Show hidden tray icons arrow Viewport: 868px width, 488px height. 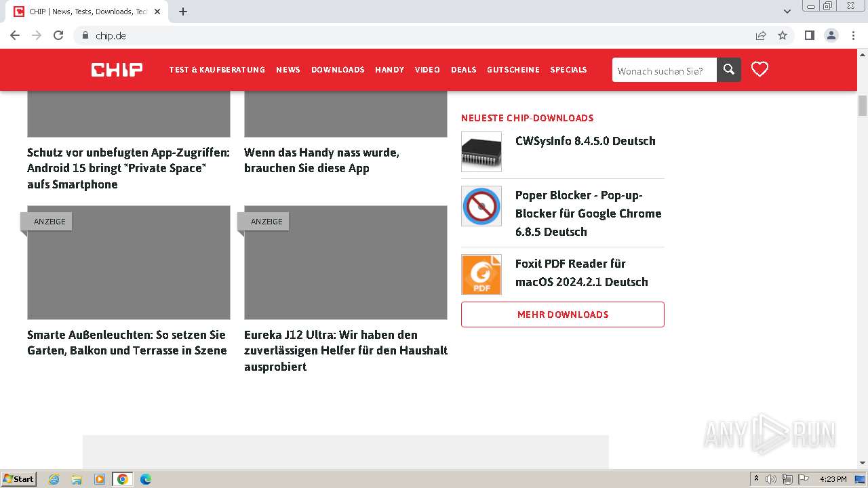coord(756,479)
